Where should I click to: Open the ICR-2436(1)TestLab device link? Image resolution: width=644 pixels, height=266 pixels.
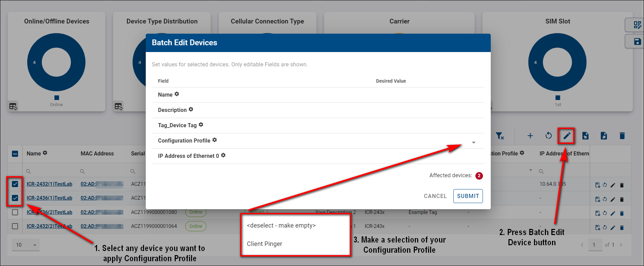pos(49,198)
